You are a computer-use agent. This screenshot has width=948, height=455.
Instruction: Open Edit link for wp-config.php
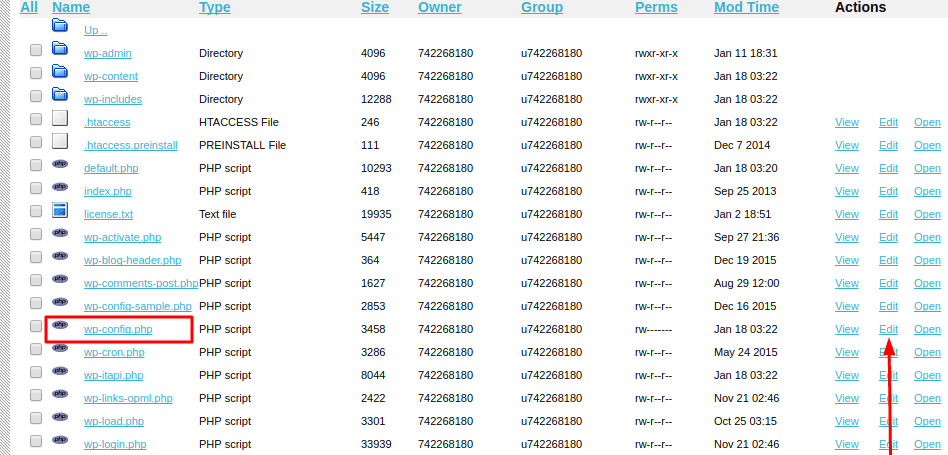click(888, 330)
